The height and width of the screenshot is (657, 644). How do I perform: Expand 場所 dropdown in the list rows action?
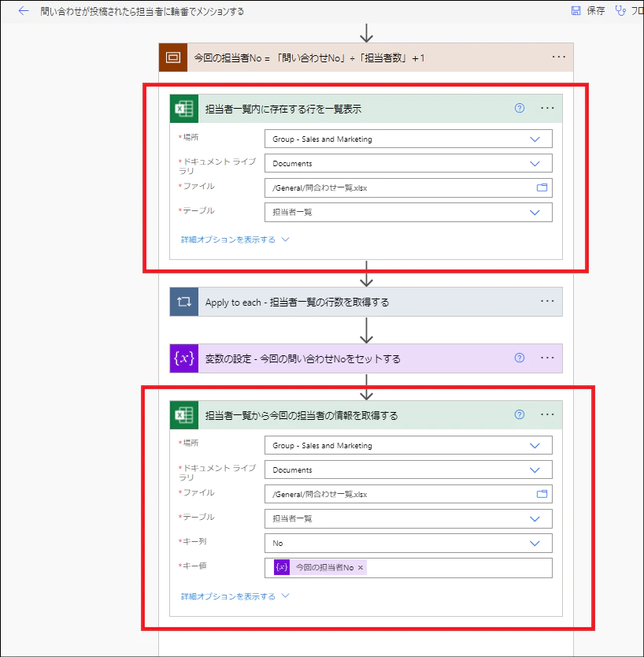(535, 139)
